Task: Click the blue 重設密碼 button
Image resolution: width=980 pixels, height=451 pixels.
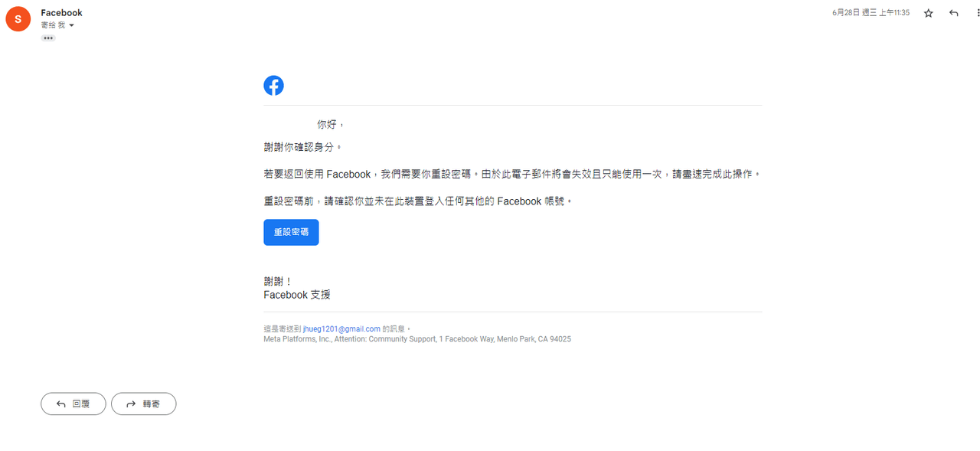Action: coord(291,232)
